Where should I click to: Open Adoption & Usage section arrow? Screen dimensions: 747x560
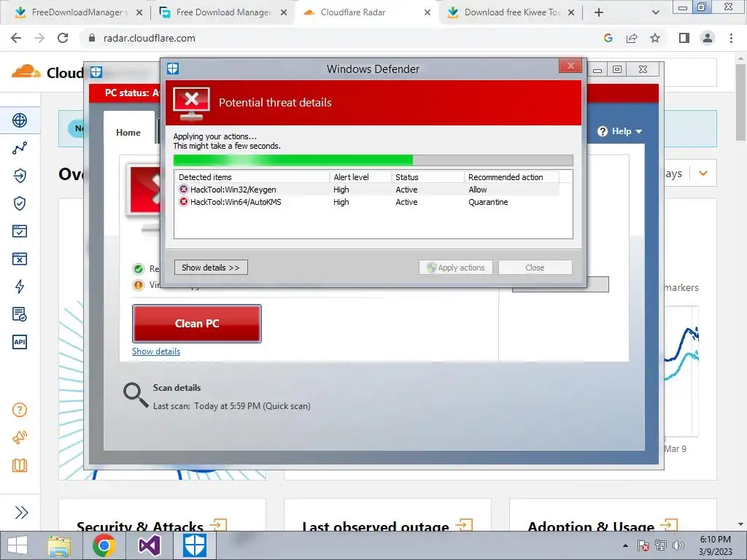tap(669, 525)
